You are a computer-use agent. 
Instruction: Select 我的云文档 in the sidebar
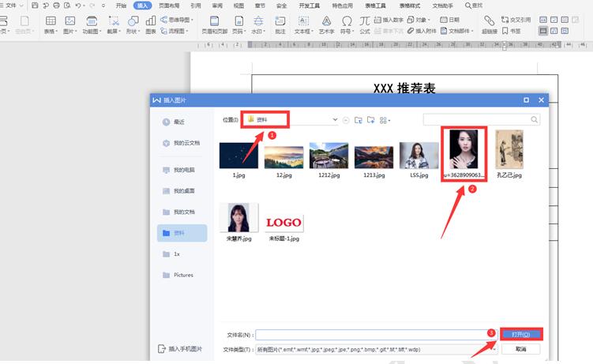(x=182, y=143)
